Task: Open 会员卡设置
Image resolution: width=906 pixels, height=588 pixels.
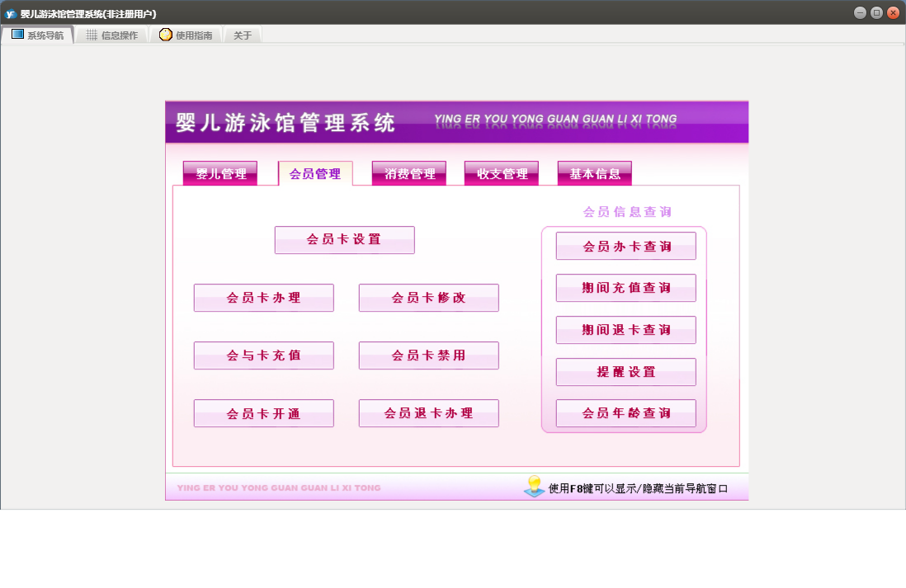Action: [344, 240]
